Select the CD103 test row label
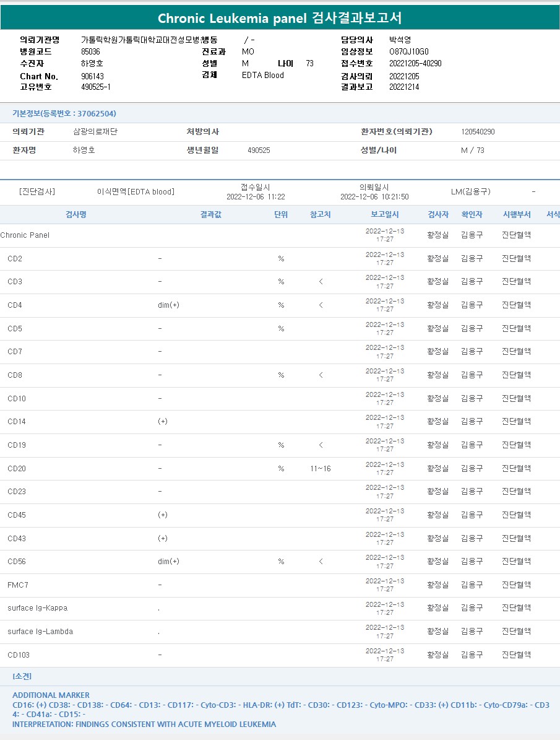This screenshot has height=740, width=560. point(19,655)
